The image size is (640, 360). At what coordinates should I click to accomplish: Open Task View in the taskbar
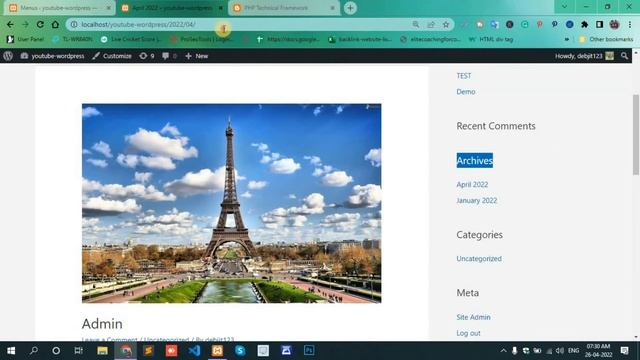click(x=78, y=351)
